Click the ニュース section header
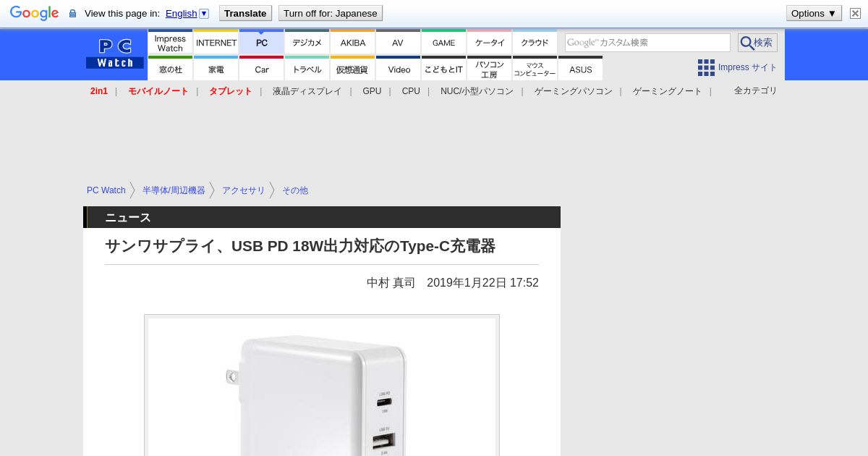The width and height of the screenshot is (868, 456). point(322,217)
